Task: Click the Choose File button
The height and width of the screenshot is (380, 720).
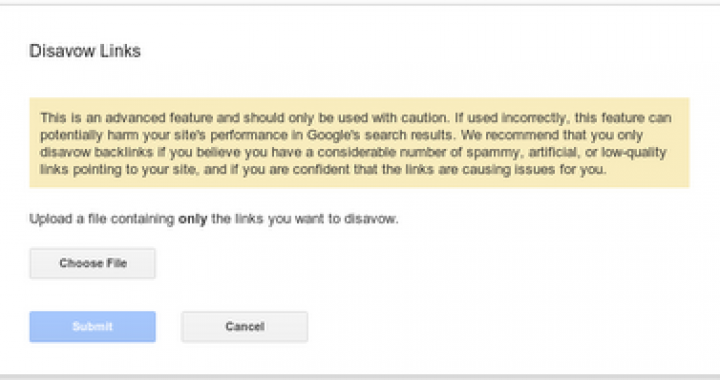Action: pyautogui.click(x=92, y=263)
